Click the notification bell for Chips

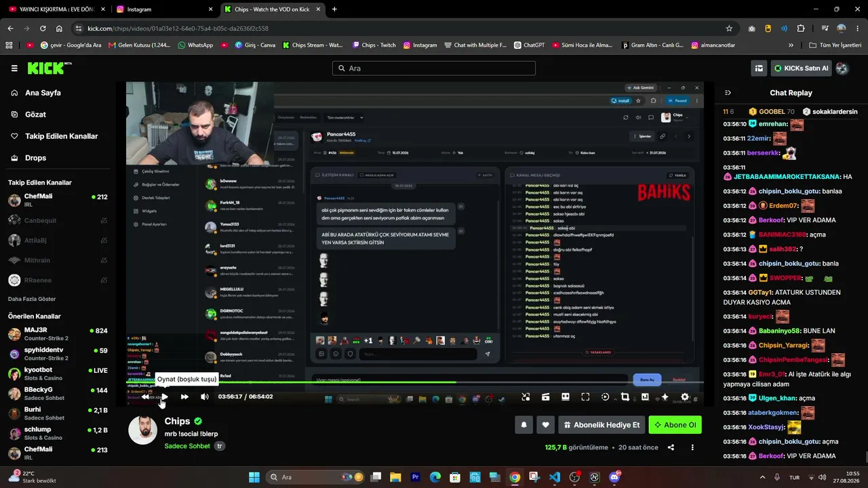(x=524, y=425)
